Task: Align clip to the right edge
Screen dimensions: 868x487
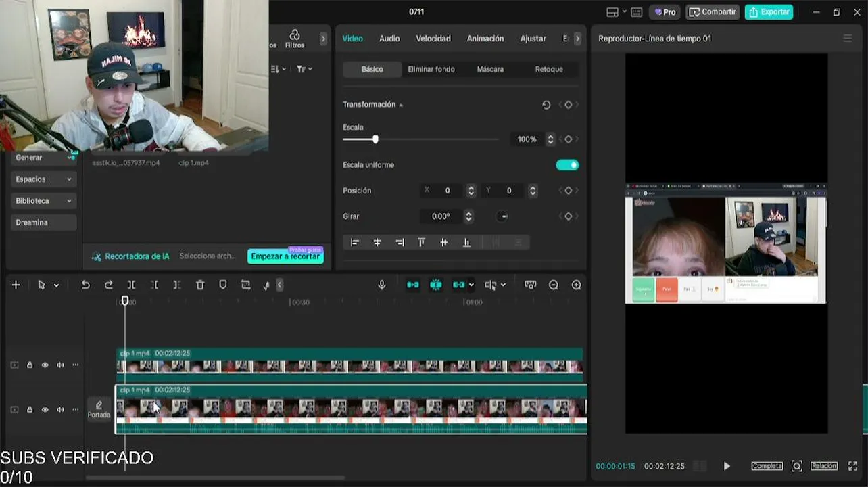Action: point(400,242)
